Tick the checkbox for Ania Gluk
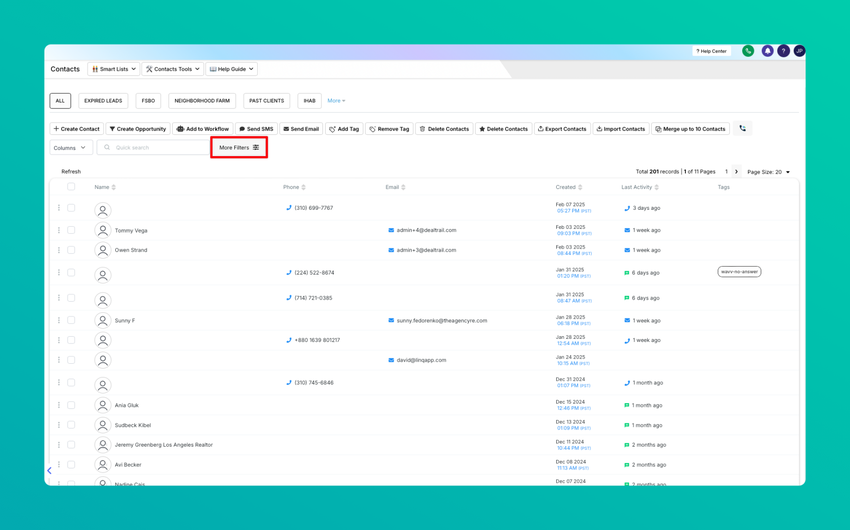The height and width of the screenshot is (530, 850). click(x=71, y=405)
